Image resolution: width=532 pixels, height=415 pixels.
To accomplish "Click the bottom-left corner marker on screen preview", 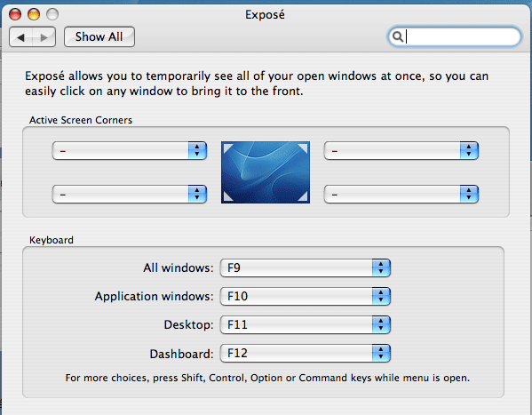I will click(x=228, y=196).
